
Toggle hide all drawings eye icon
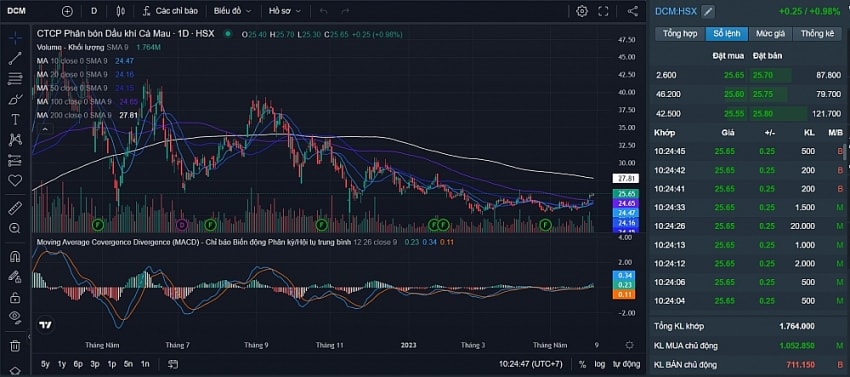15,316
